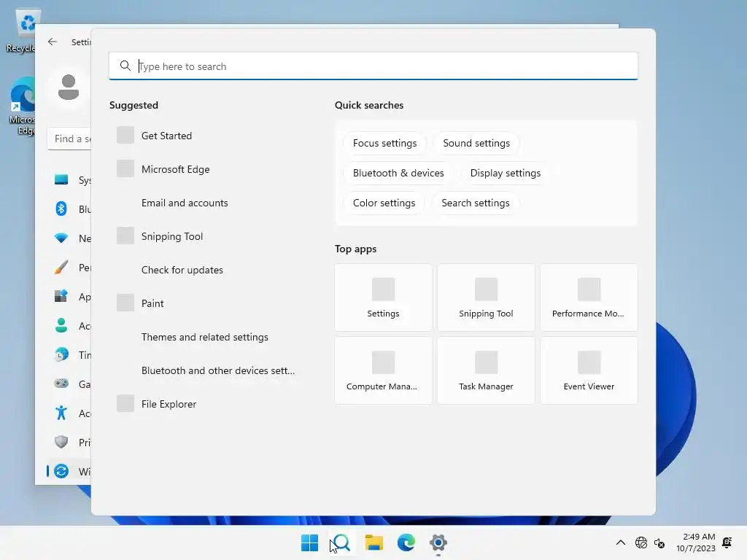Select Display settings quick search
Screen dimensions: 747x560
506,173
